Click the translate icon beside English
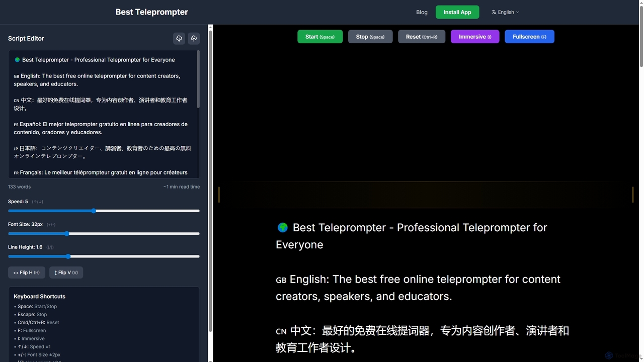 pyautogui.click(x=494, y=12)
